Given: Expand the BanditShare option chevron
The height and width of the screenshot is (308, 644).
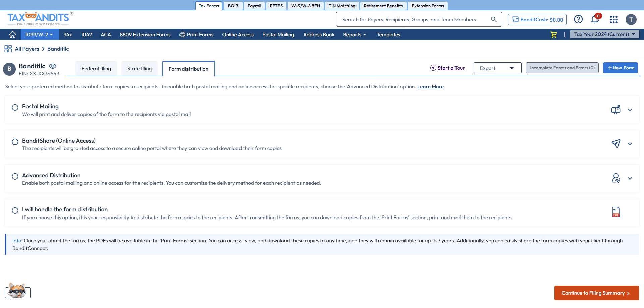Looking at the screenshot, I should click(x=630, y=144).
